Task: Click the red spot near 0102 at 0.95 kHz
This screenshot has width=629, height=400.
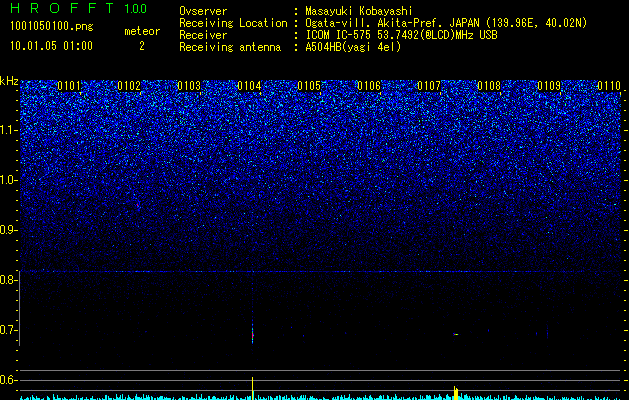Action: [x=137, y=205]
